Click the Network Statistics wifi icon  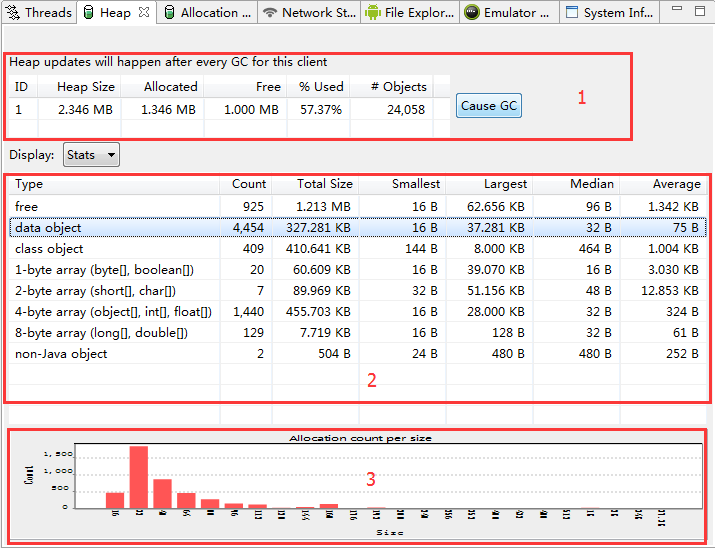270,12
